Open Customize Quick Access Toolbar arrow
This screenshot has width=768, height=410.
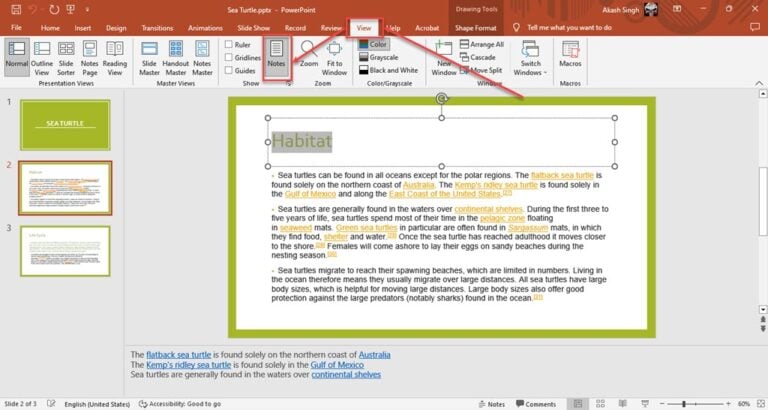[87, 9]
